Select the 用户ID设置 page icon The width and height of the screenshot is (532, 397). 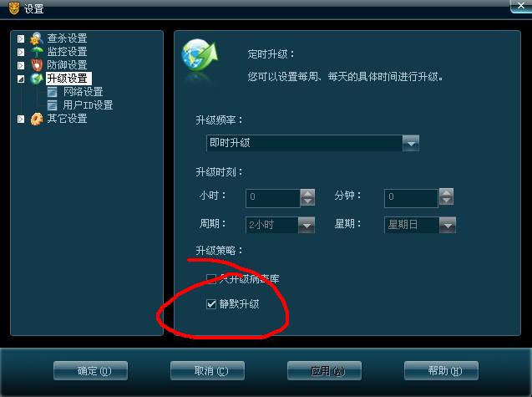[52, 105]
